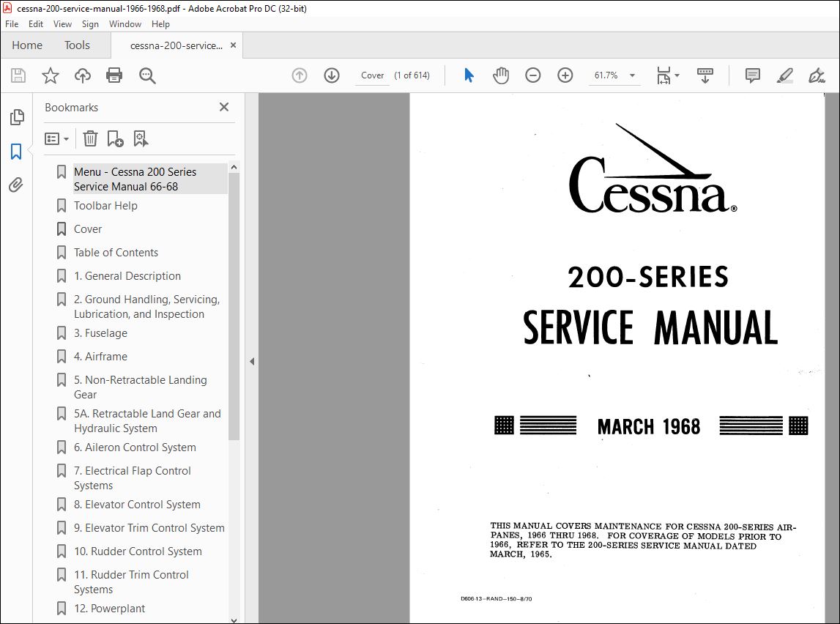
Task: Go to 2. Ground Handling bookmark
Action: pyautogui.click(x=146, y=307)
